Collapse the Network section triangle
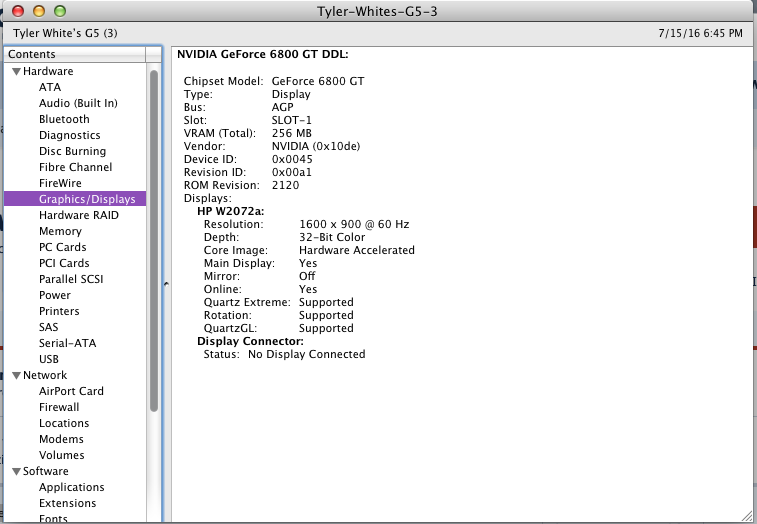 point(16,375)
